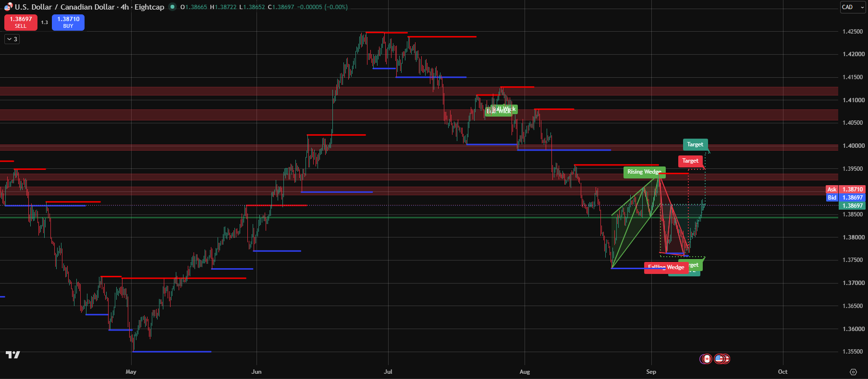Image resolution: width=868 pixels, height=379 pixels.
Task: Open the CAD currency dropdown
Action: click(853, 7)
